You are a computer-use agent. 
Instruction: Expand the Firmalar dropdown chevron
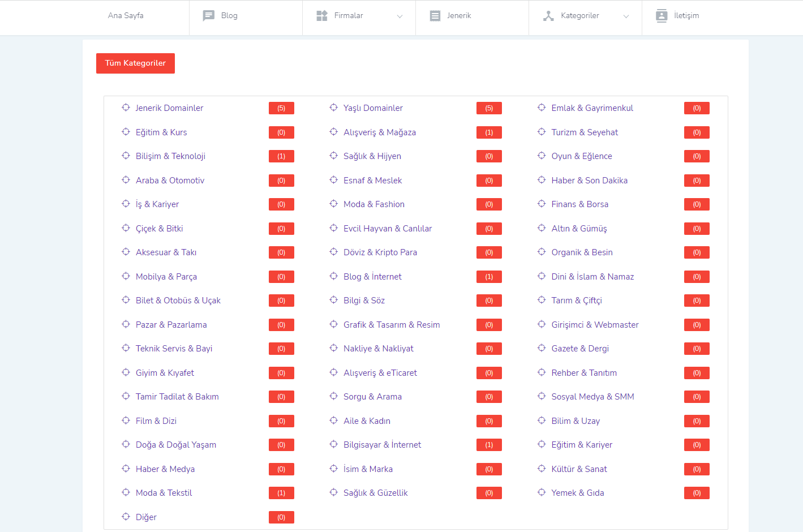400,16
